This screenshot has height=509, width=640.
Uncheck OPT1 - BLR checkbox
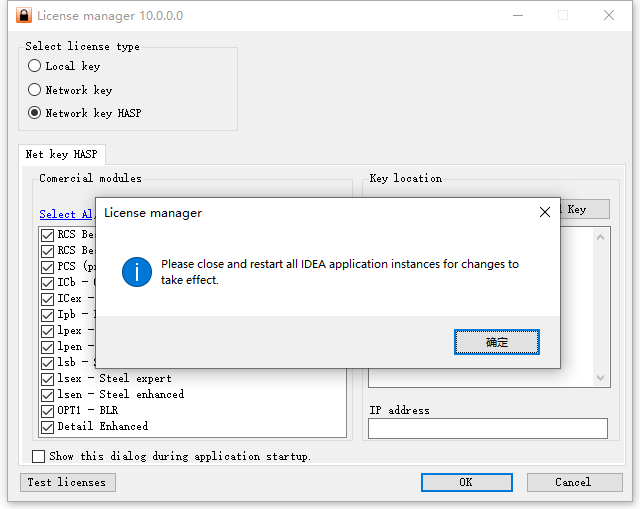[47, 411]
